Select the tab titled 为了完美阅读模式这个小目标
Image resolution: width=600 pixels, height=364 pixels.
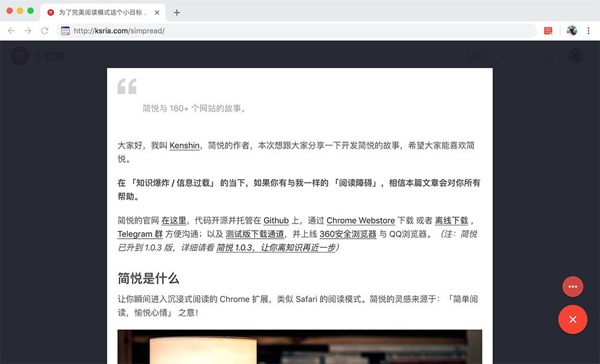(103, 12)
